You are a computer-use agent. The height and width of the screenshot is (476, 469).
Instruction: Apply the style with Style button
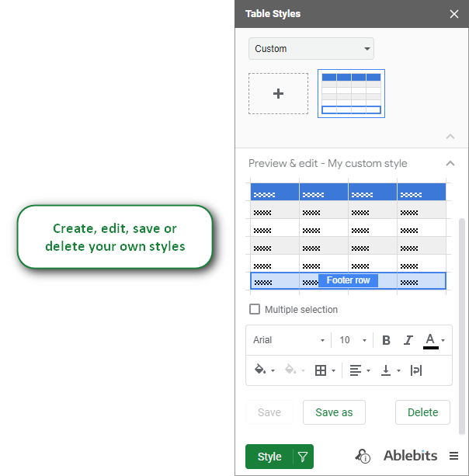point(269,457)
